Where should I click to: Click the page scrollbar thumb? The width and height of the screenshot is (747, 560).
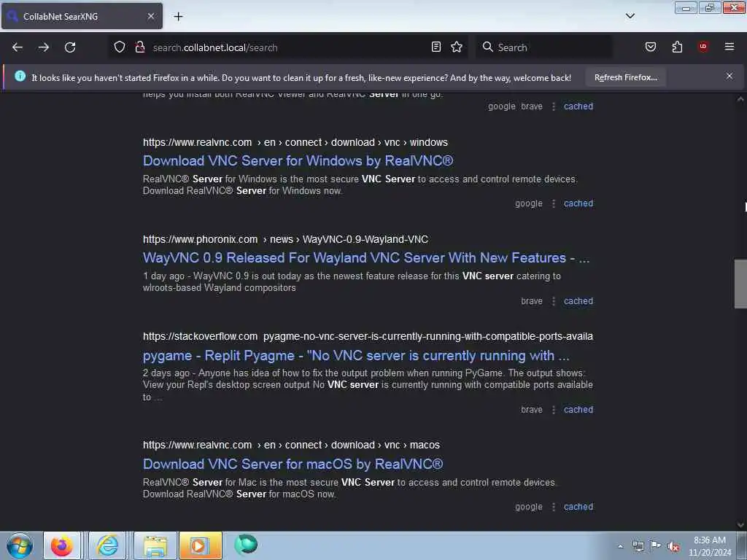(740, 284)
